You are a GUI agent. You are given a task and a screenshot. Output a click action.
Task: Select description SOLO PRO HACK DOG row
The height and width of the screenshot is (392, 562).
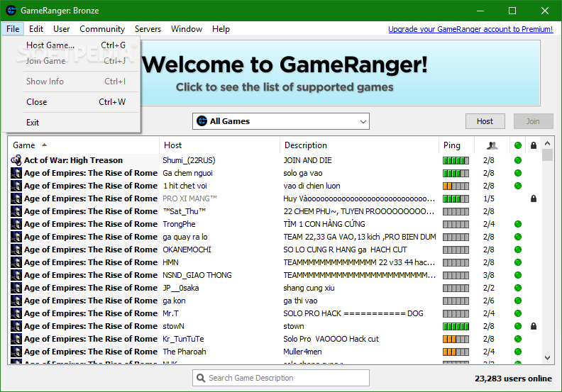point(353,313)
